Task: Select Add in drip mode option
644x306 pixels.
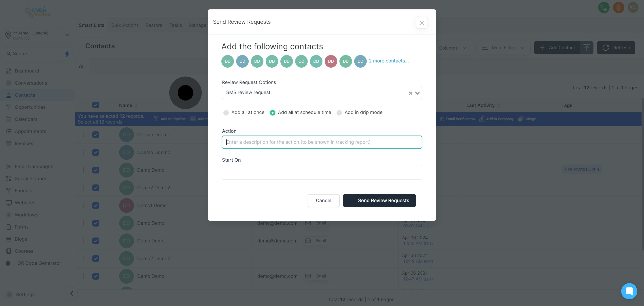Action: pyautogui.click(x=339, y=113)
